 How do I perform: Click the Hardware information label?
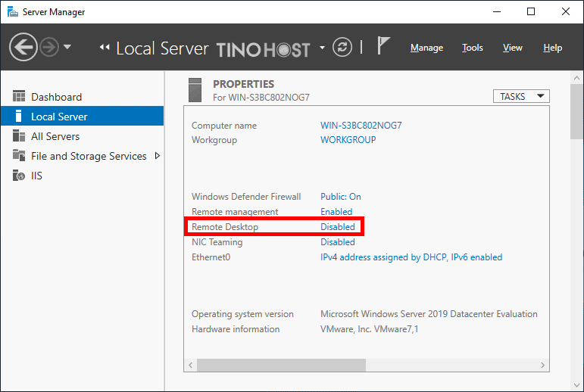click(236, 329)
